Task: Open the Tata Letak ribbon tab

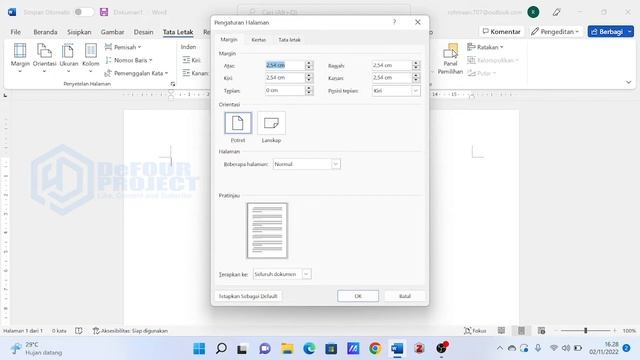Action: click(178, 32)
